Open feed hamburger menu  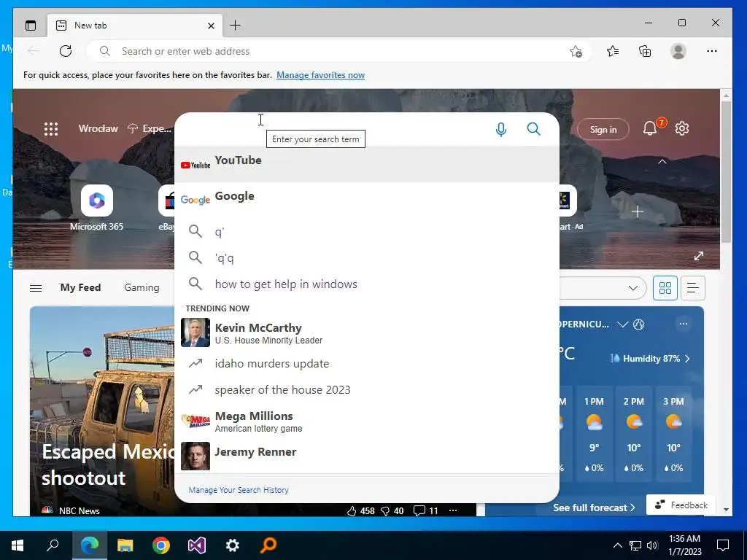tap(36, 288)
